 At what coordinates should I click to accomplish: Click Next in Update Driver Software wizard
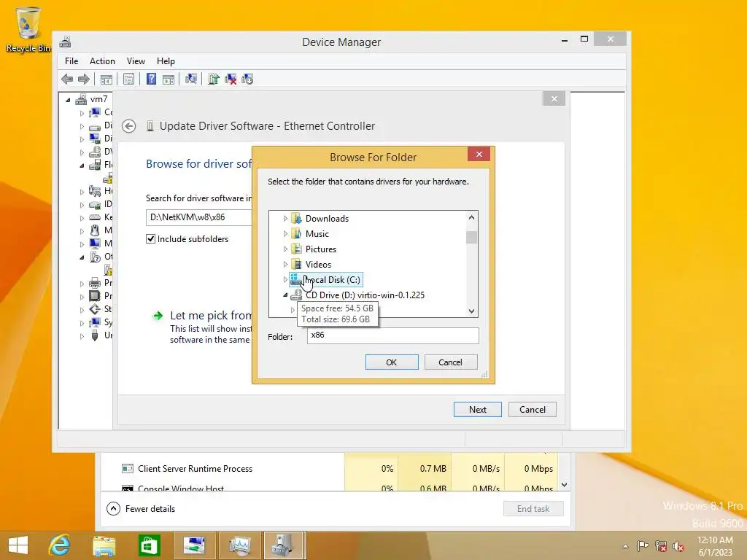[x=477, y=410]
